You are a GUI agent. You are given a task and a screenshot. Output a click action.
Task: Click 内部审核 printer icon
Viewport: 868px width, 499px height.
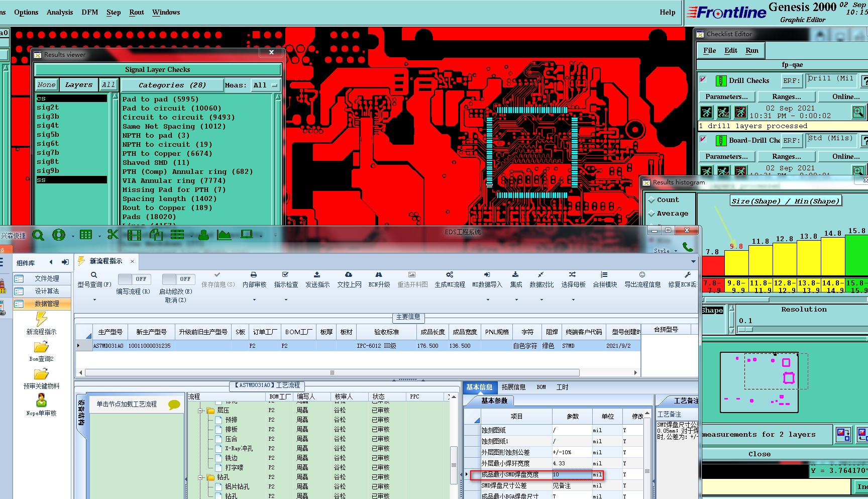pyautogui.click(x=254, y=275)
